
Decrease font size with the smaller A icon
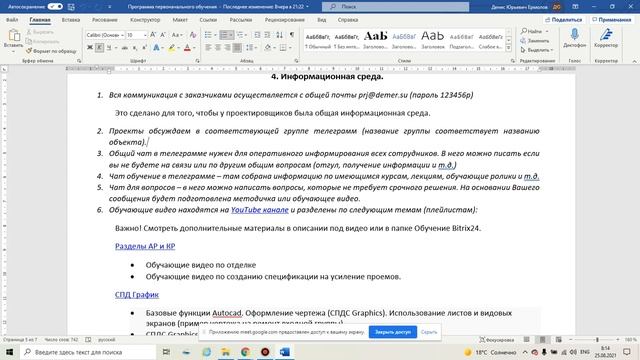[x=163, y=35]
